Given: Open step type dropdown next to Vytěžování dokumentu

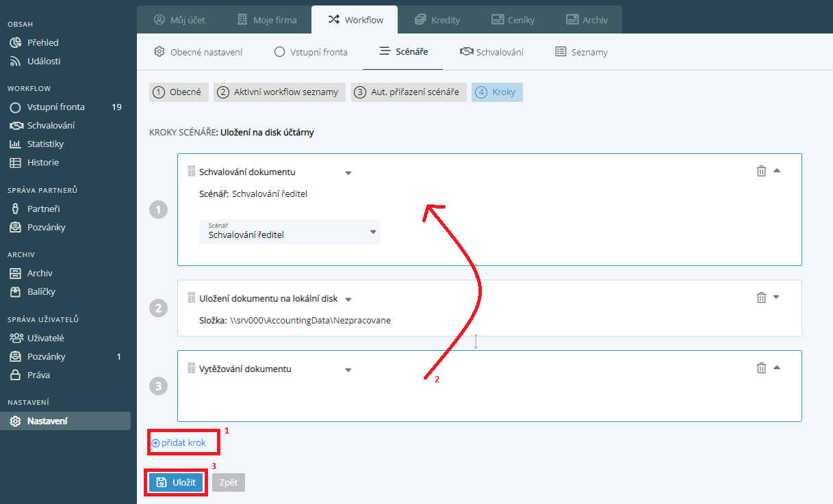Looking at the screenshot, I should (348, 370).
